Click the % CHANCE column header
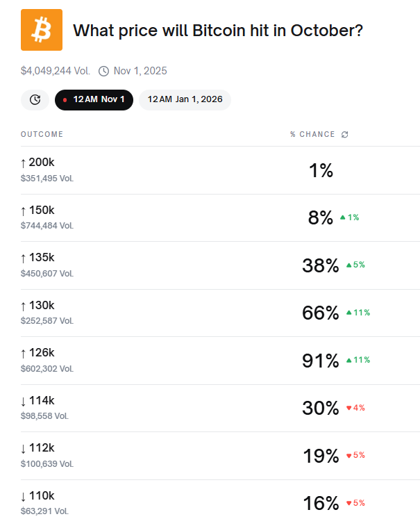Screen dimensions: 420x519 312,134
